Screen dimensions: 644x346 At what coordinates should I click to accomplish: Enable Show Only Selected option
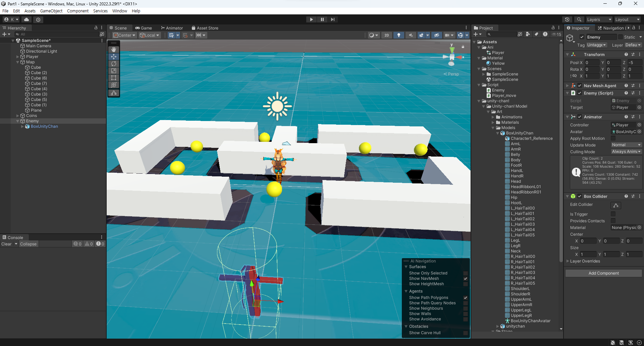coord(466,273)
